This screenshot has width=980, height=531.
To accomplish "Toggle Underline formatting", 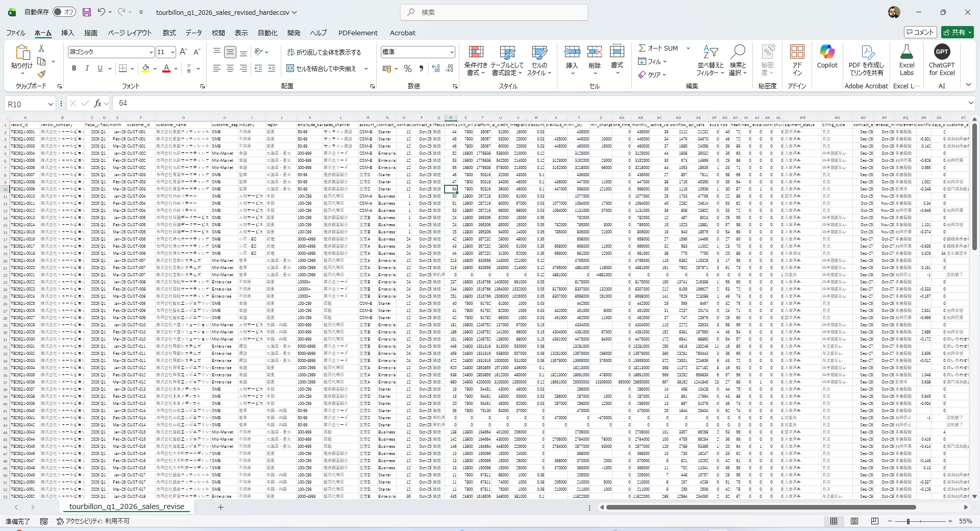I will [100, 68].
